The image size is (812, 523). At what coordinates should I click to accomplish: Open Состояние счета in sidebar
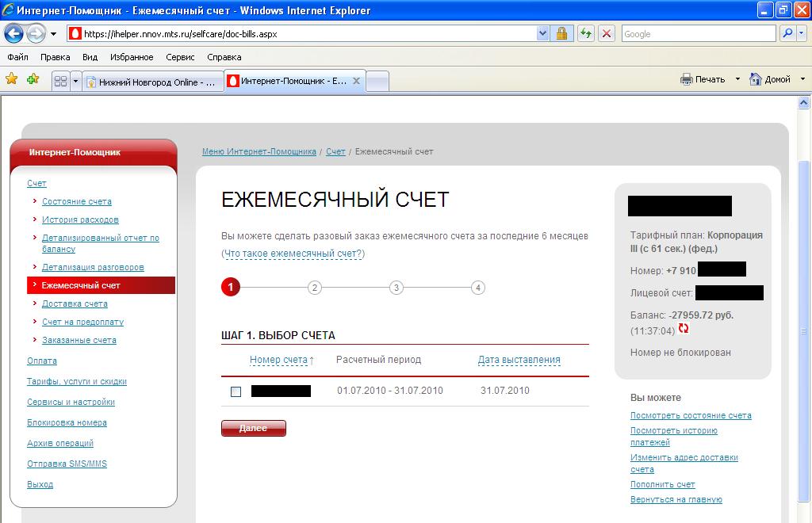tap(77, 201)
